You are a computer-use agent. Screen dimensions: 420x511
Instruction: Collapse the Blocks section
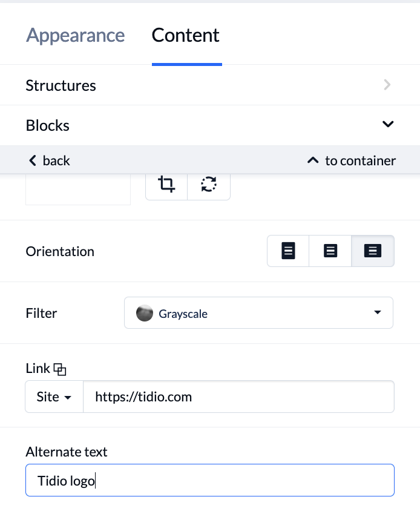pos(210,125)
